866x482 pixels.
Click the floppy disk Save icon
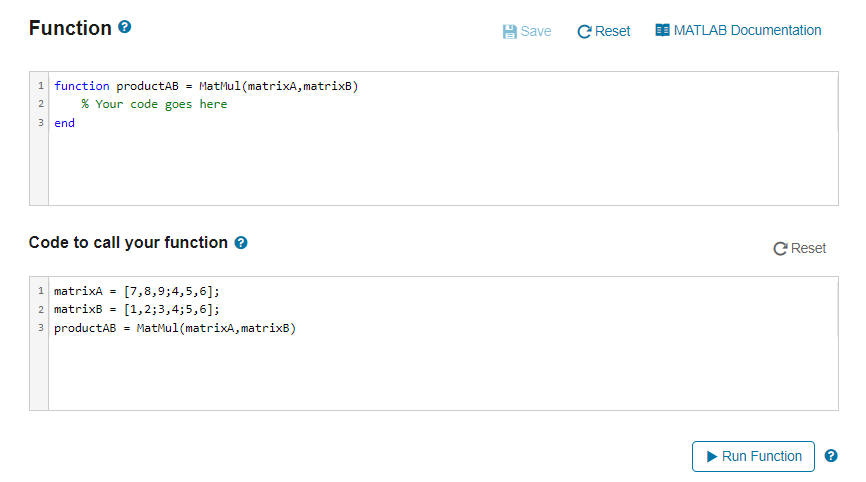[x=509, y=31]
